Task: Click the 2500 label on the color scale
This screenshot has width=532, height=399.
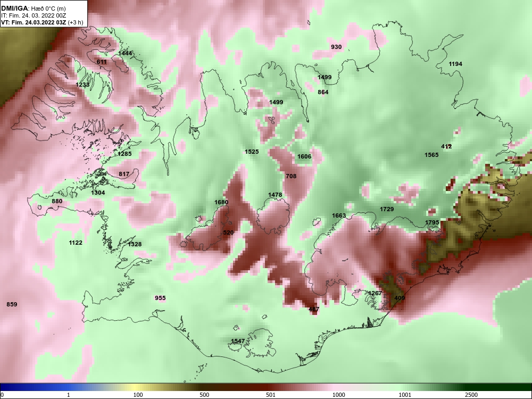Action: click(471, 395)
